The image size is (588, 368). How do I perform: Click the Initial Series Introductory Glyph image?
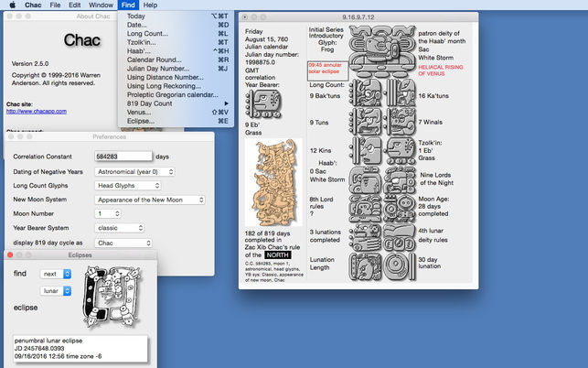(x=382, y=51)
